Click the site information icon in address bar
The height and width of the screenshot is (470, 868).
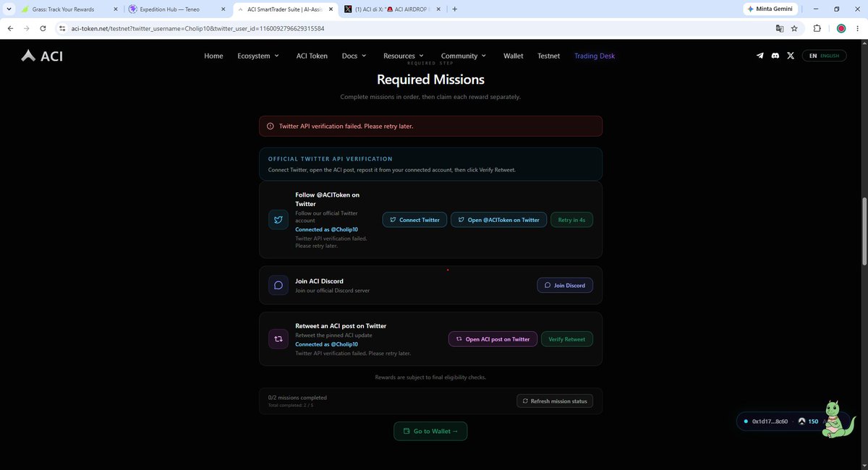[x=61, y=28]
